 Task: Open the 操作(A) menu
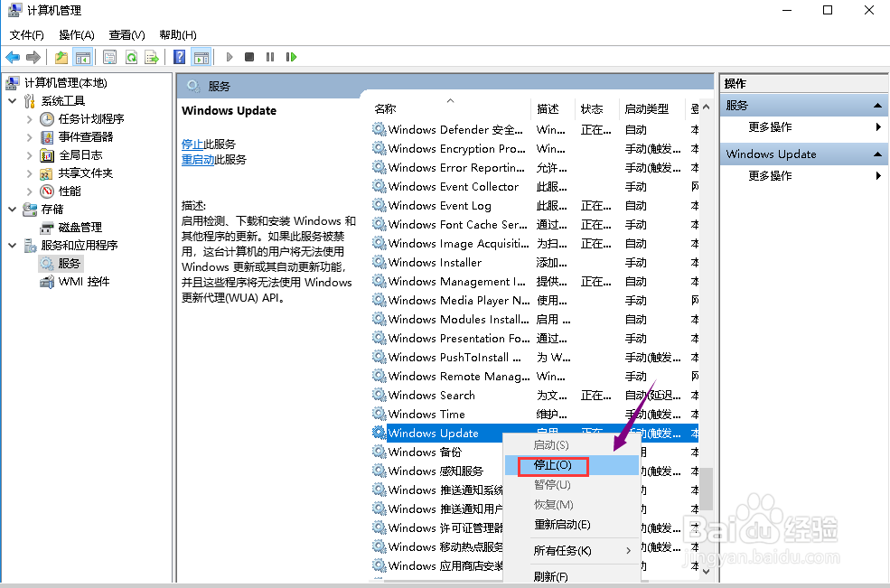[77, 35]
